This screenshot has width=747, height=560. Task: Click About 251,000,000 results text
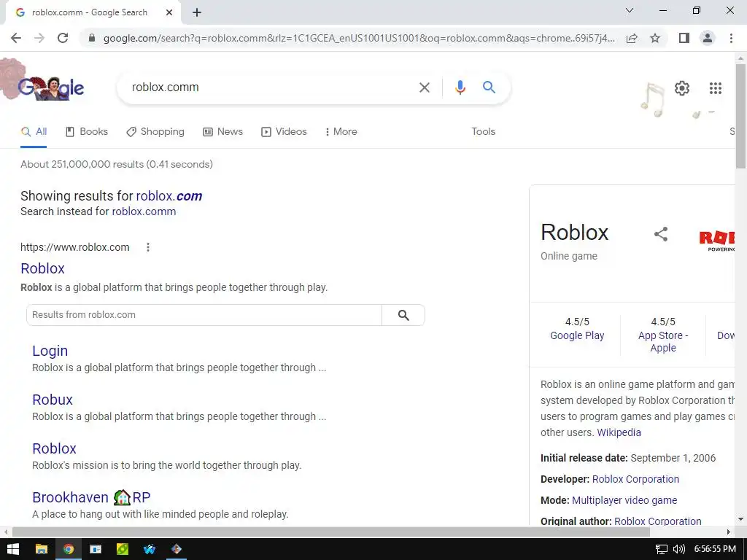tap(117, 164)
